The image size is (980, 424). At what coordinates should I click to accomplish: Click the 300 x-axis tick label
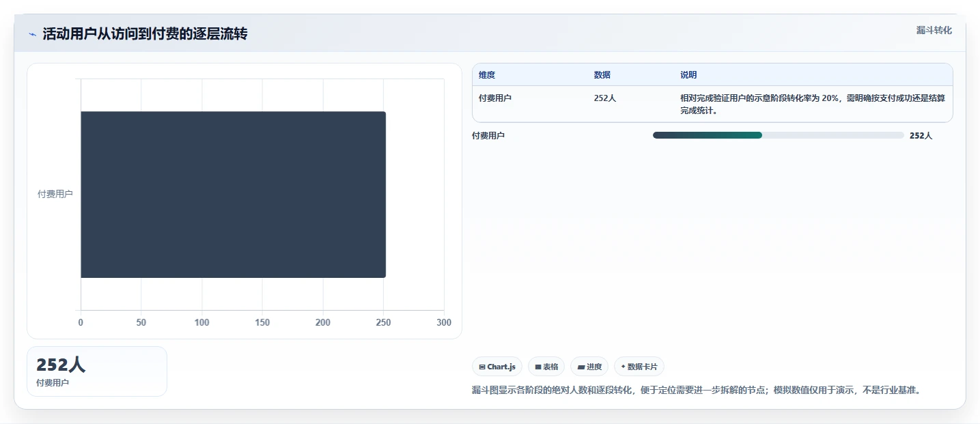[x=444, y=322]
